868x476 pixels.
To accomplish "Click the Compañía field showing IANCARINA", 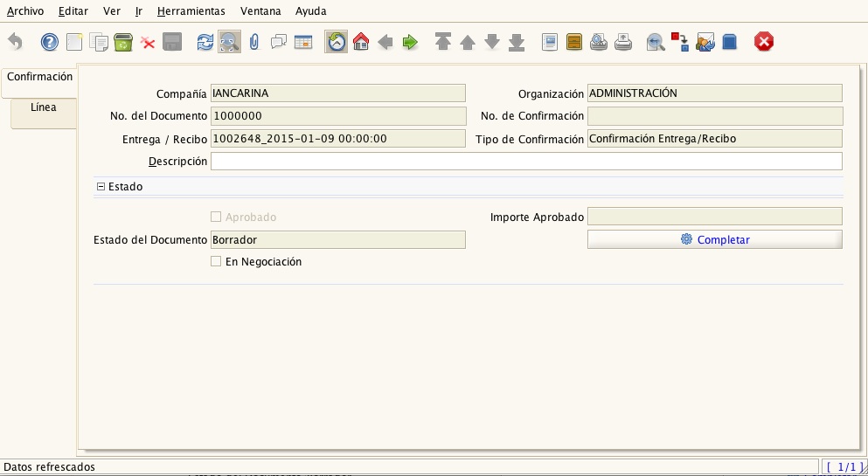I will pos(338,93).
